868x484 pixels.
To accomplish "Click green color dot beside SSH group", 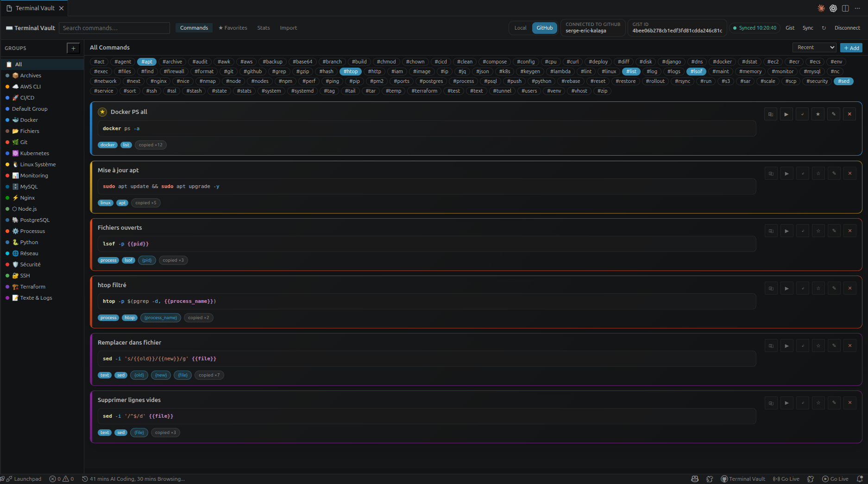I will point(7,276).
